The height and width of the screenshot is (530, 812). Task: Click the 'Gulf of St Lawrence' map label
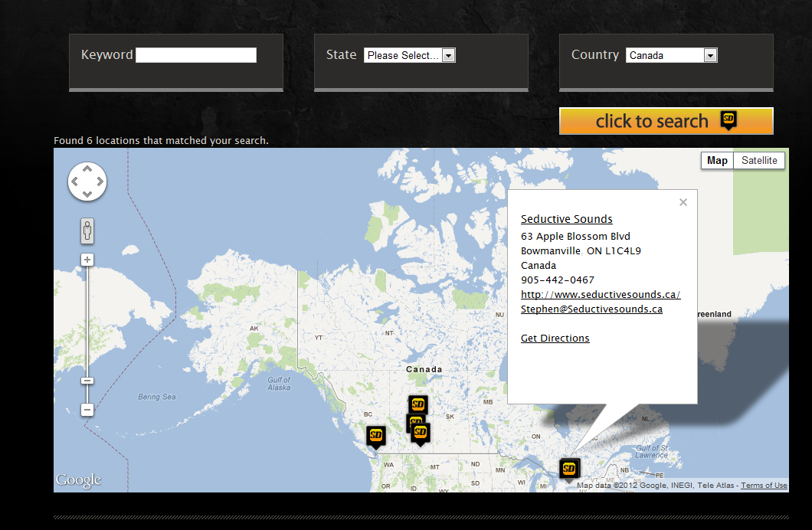[652, 451]
